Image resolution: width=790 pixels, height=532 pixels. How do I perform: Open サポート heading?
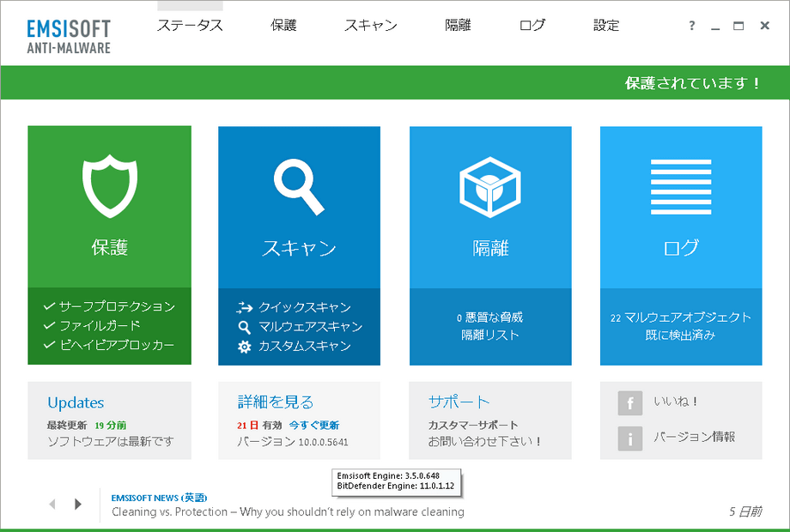[459, 402]
